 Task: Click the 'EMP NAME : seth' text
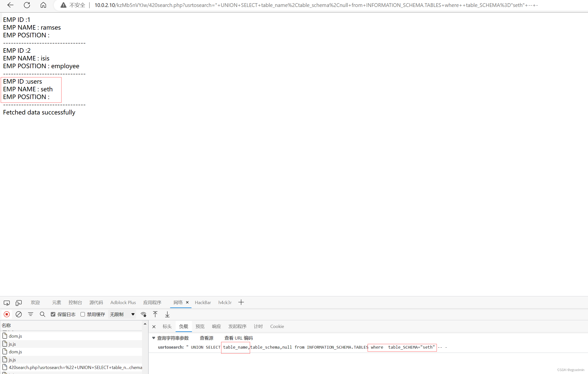pos(28,89)
